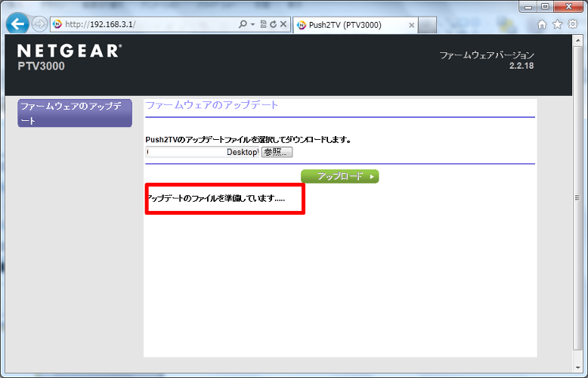Click the file path field showing Desktop
588x378 pixels.
point(202,152)
